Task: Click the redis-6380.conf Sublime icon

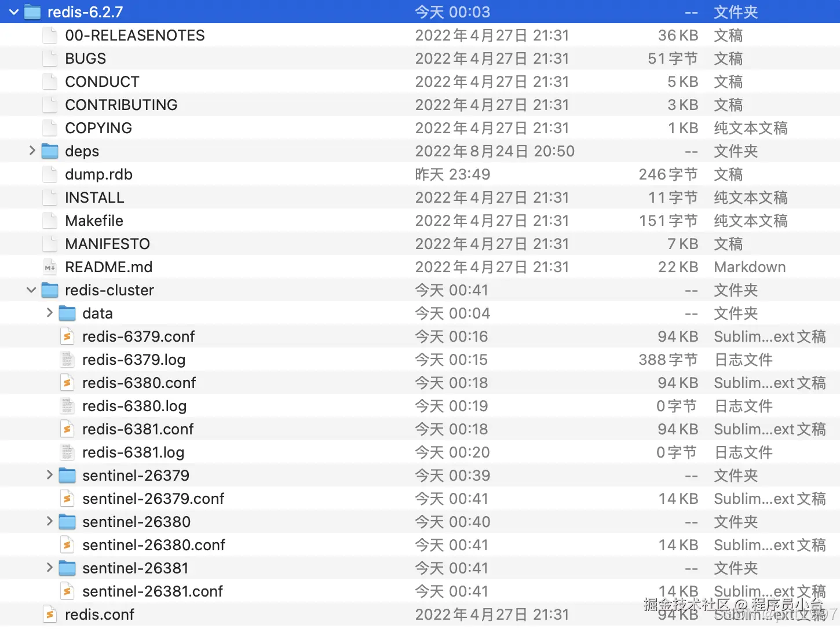Action: click(68, 383)
